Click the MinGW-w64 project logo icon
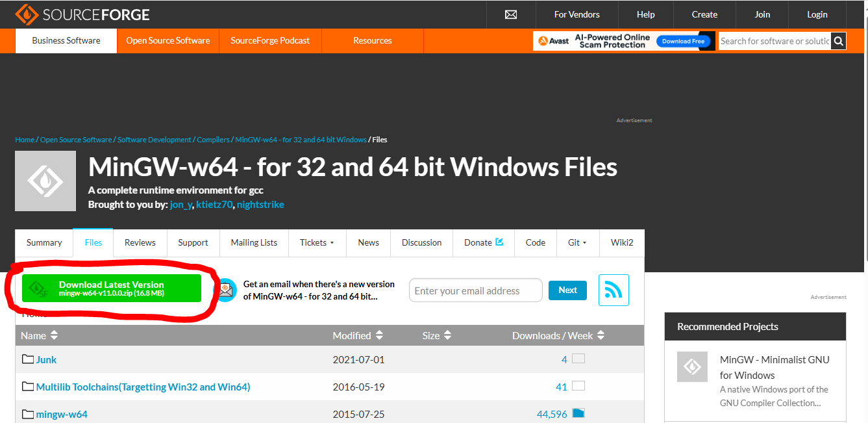Screen dimensions: 868x423 pos(45,181)
